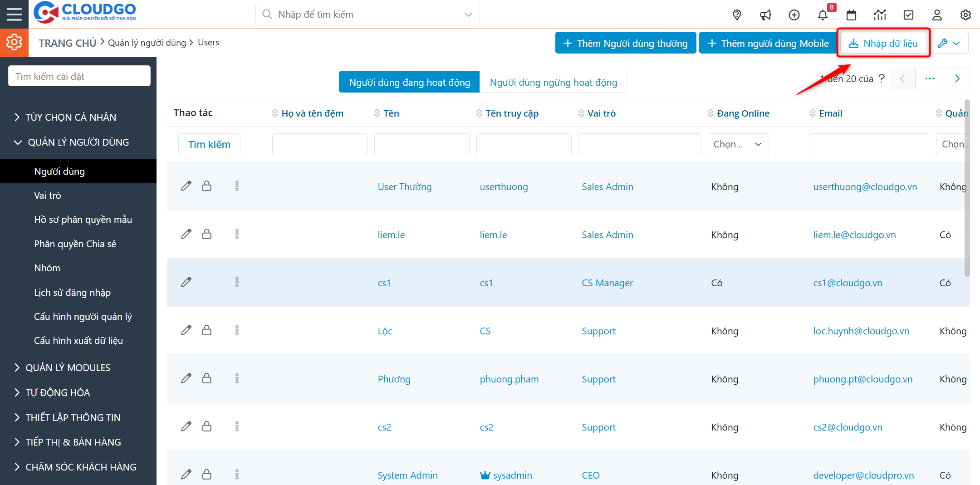Open the Đang Online filter dropdown
Image resolution: width=980 pixels, height=485 pixels.
[738, 144]
